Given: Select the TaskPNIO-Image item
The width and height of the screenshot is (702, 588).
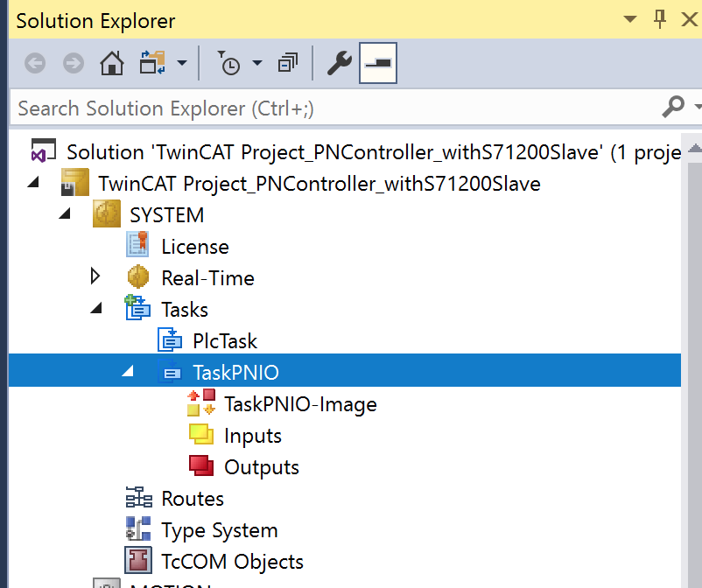Looking at the screenshot, I should pos(300,404).
